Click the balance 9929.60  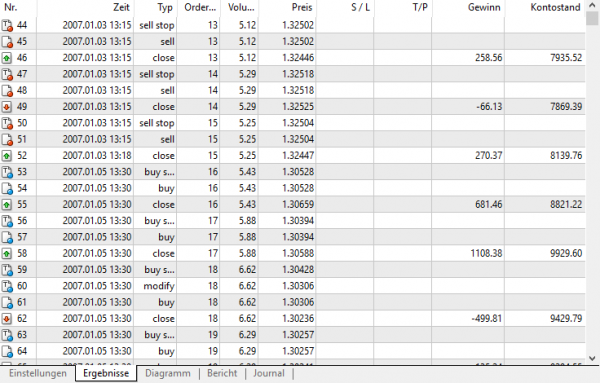566,254
